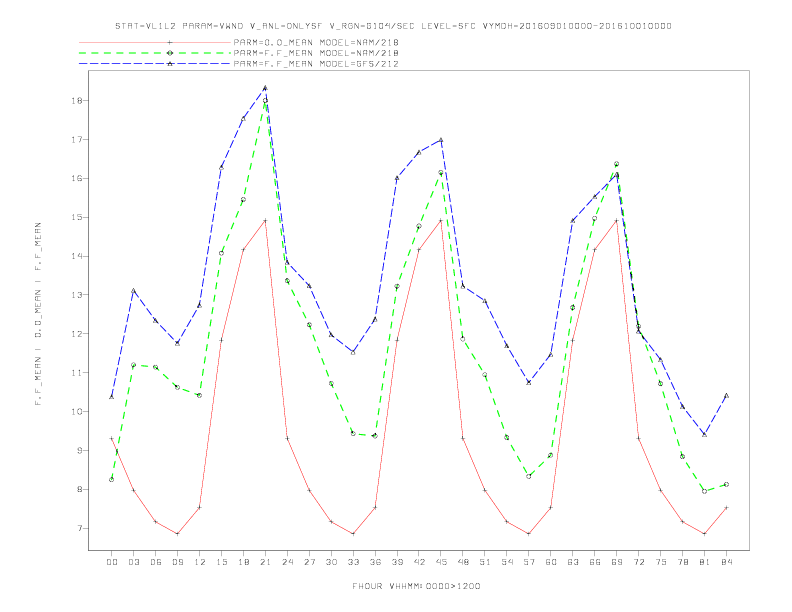Select legend entry PARM=O.O_MEAN MODEL=NAM/218
Viewport: 792px width, 612px height.
coord(316,42)
